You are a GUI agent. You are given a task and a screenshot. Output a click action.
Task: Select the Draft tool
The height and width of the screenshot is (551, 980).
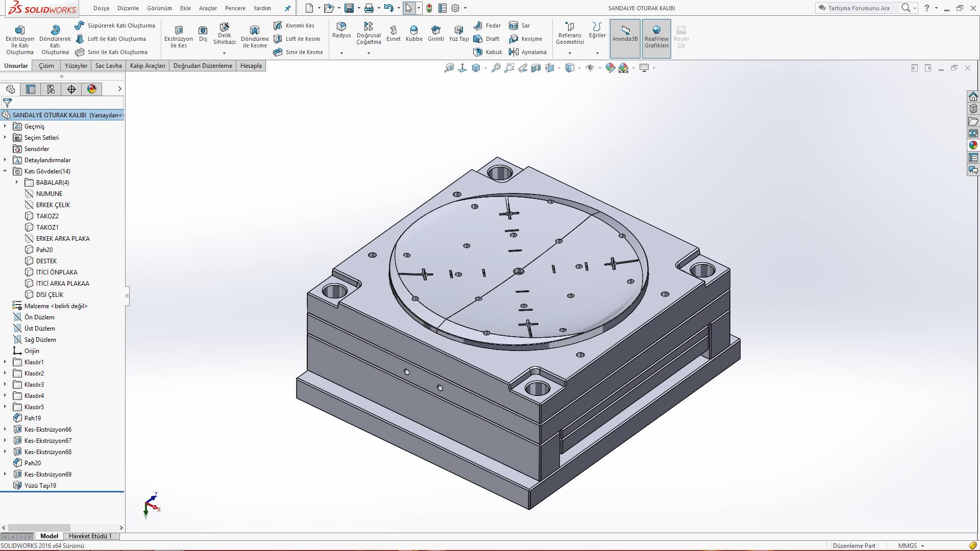tap(486, 39)
